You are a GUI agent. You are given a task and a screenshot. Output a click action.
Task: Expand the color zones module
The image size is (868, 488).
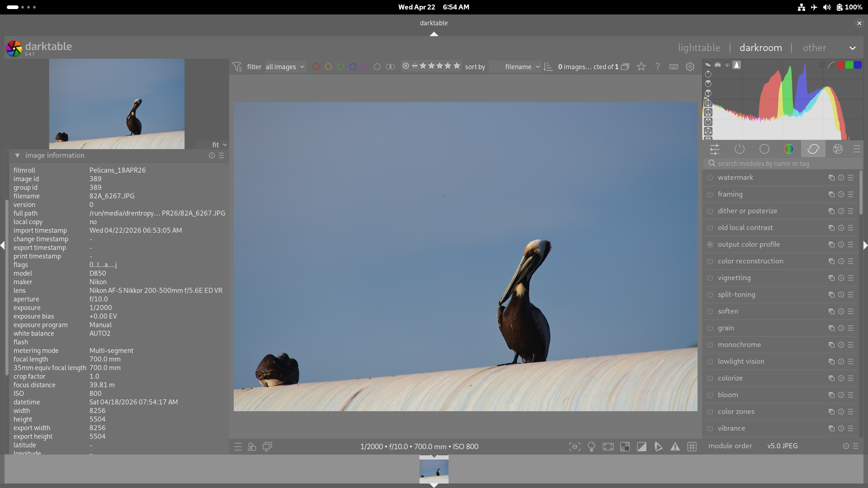point(736,412)
